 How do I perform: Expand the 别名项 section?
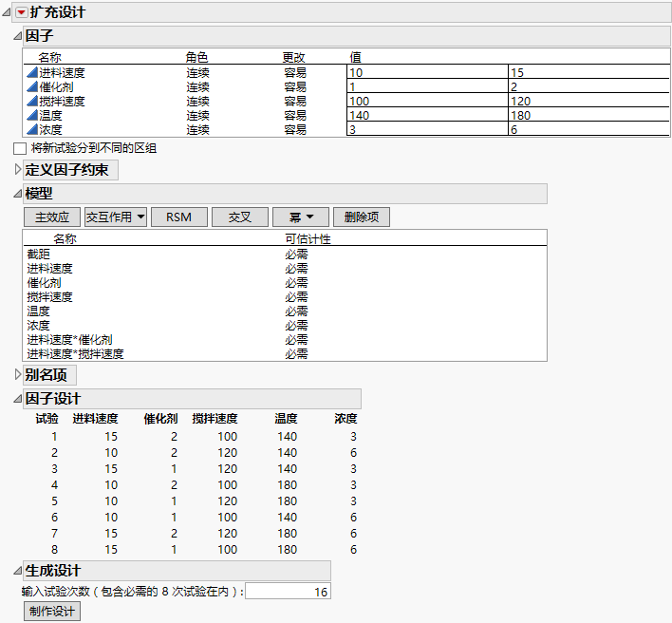[x=18, y=375]
